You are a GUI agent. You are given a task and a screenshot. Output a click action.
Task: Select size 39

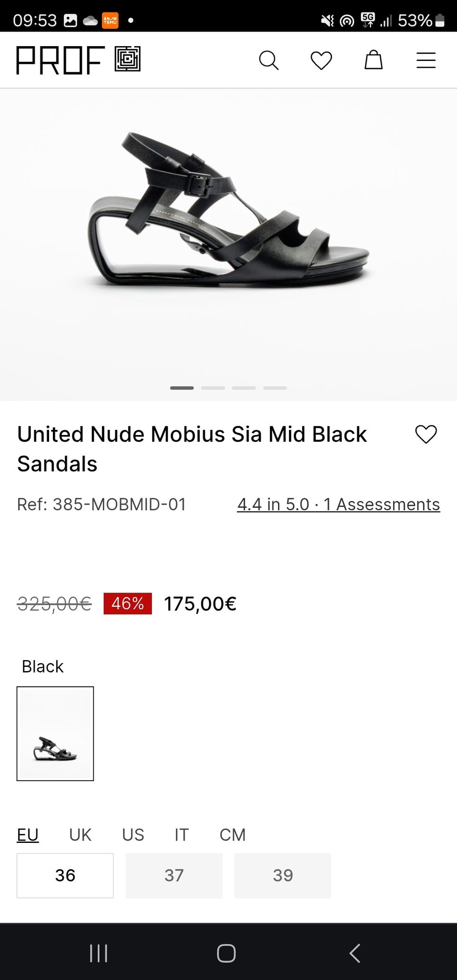tap(283, 875)
